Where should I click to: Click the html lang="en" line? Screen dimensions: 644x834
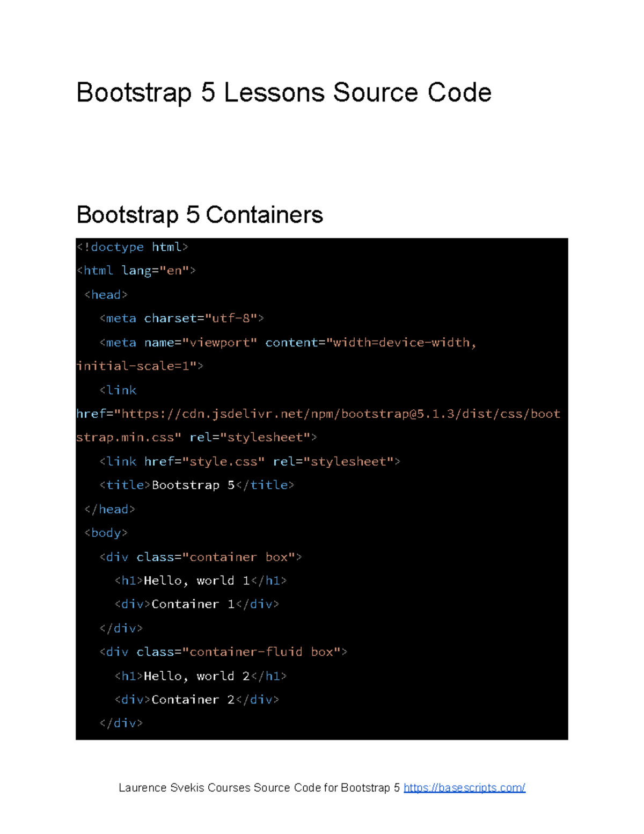tap(136, 271)
